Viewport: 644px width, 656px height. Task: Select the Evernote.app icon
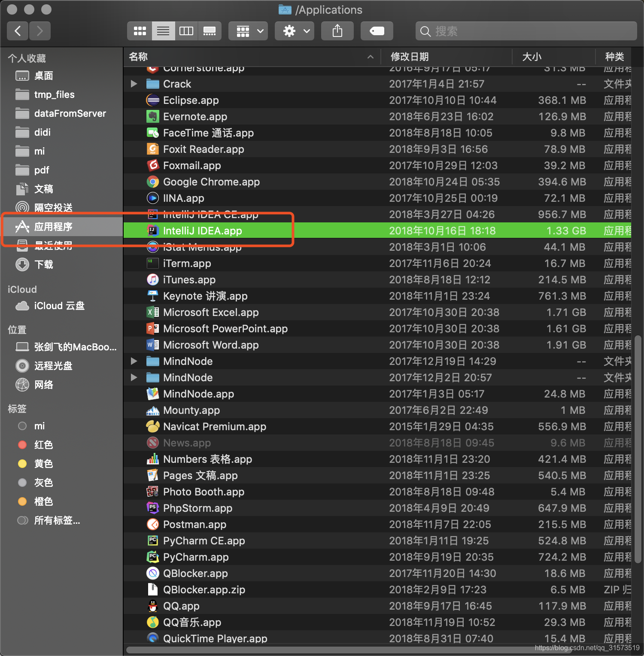click(x=153, y=116)
